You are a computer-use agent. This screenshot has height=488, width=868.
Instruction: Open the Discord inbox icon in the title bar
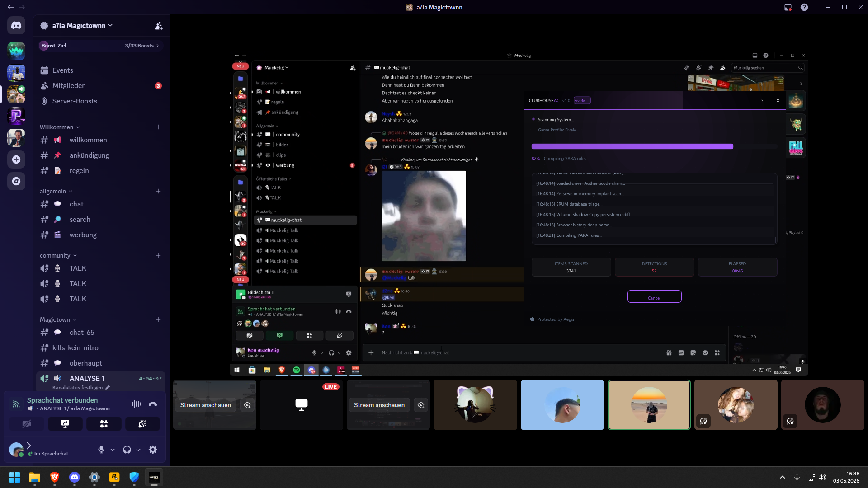point(788,7)
